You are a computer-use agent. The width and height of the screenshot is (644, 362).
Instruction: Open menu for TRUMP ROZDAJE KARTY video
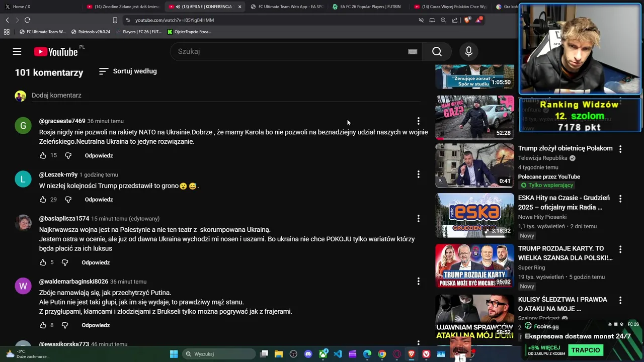[x=620, y=249]
